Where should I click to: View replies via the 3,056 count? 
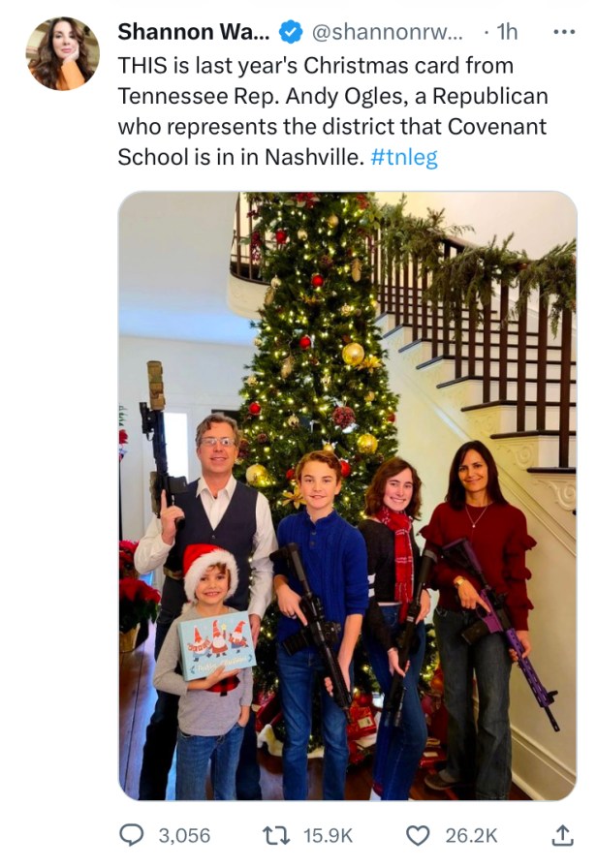click(183, 835)
